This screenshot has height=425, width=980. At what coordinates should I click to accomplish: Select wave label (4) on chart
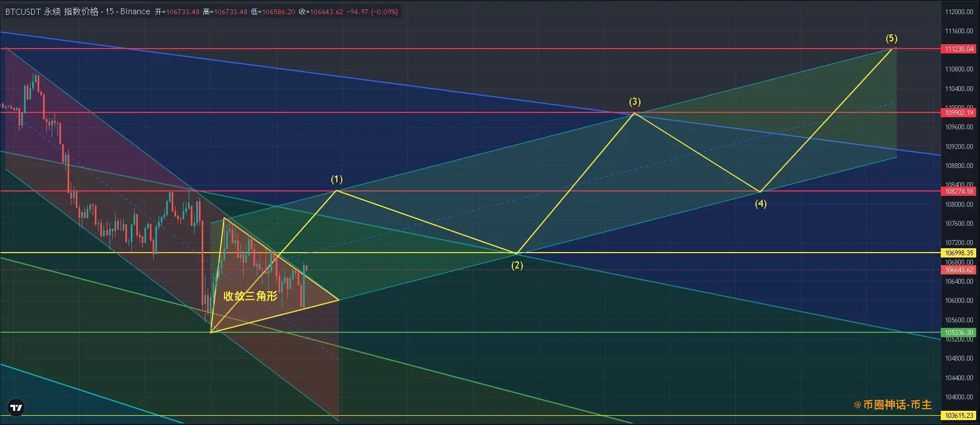pos(761,204)
